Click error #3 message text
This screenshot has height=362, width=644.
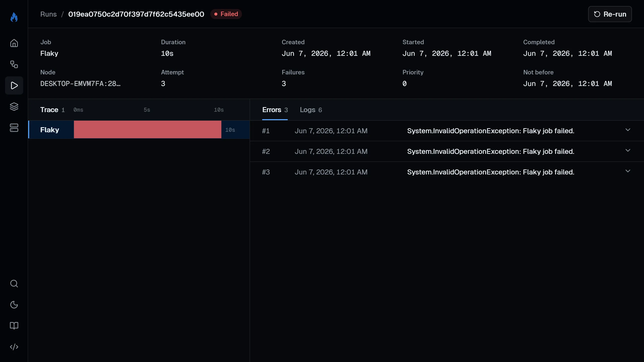(491, 172)
